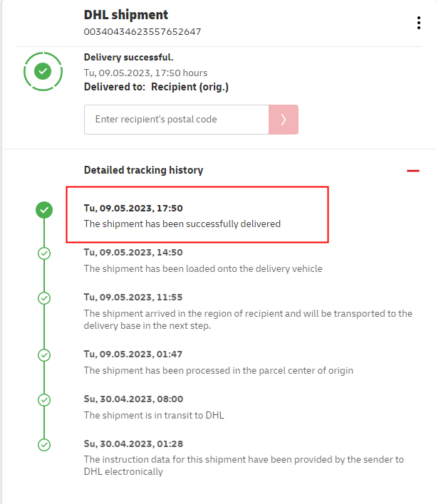Screen dimensions: 436x504
Task: Click the Detailed tracking history heading
Action: [143, 170]
